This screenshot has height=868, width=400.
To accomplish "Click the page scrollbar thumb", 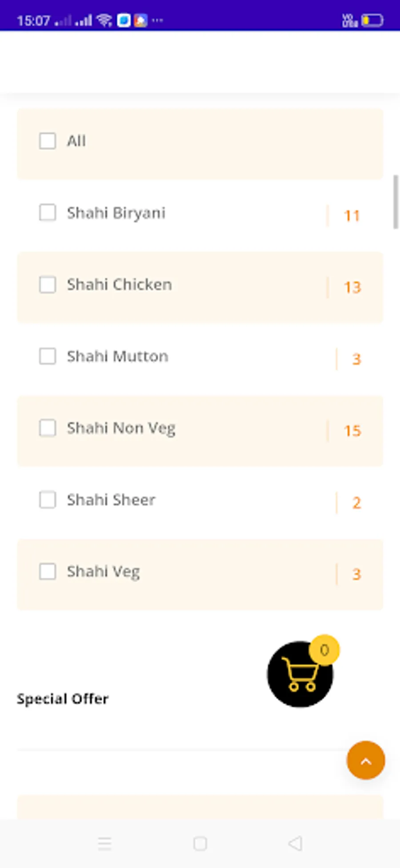I will [x=396, y=202].
